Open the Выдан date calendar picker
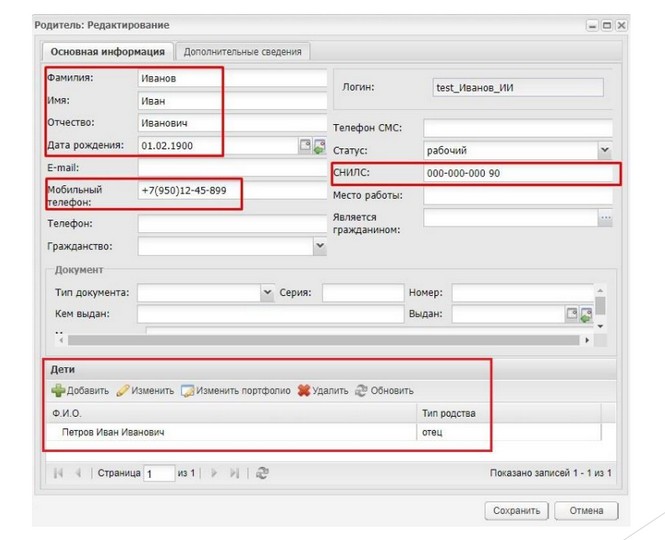 (572, 314)
